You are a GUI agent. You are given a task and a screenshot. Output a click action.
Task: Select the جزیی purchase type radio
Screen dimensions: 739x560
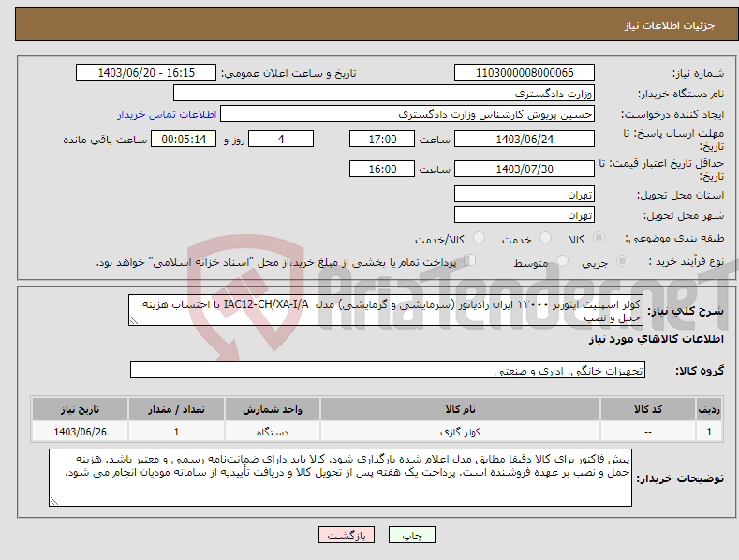(x=622, y=260)
